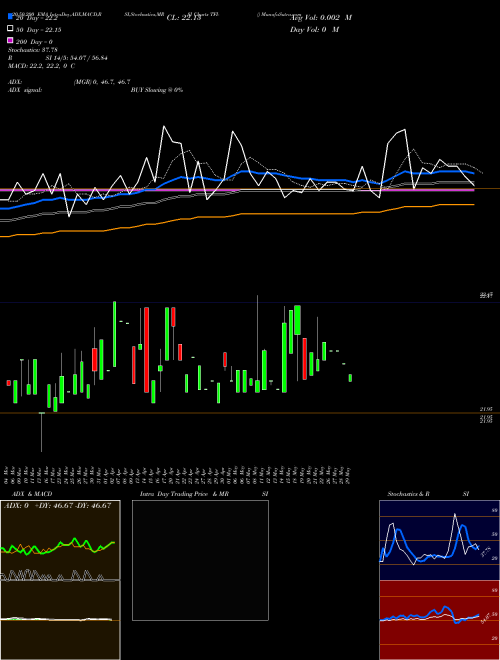Viewport: 500px width, 660px height.
Task: Open the Stochastics & RSI panel title
Action: click(409, 494)
